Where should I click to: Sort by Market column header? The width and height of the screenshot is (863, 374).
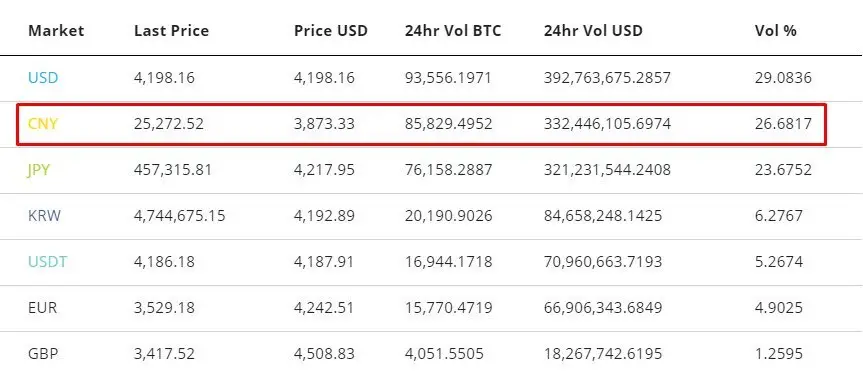click(x=56, y=30)
